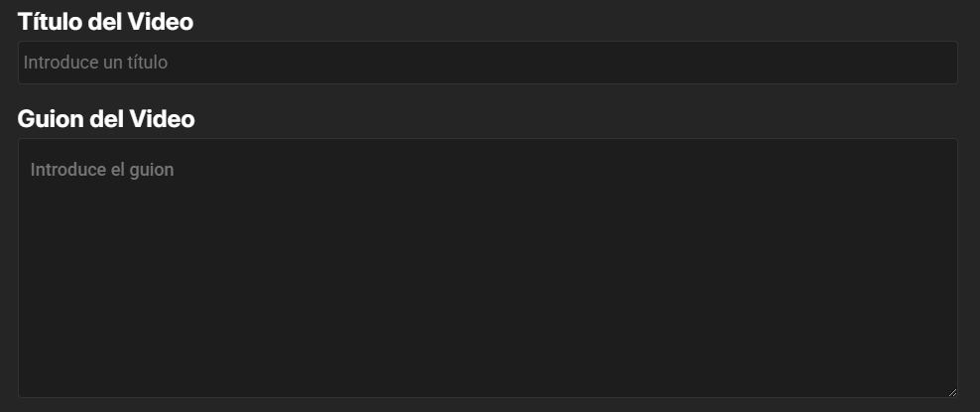Click the 'Introduce el guion' placeholder text

pos(102,170)
